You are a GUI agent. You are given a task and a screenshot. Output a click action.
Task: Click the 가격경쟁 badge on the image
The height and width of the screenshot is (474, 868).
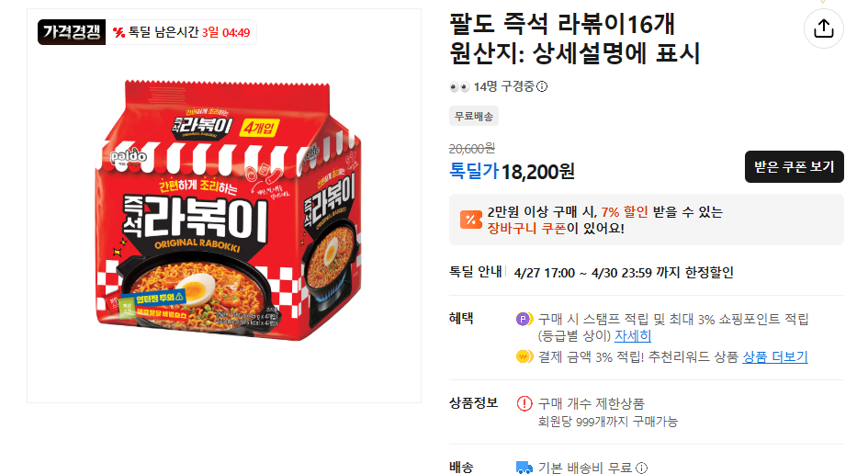point(71,32)
